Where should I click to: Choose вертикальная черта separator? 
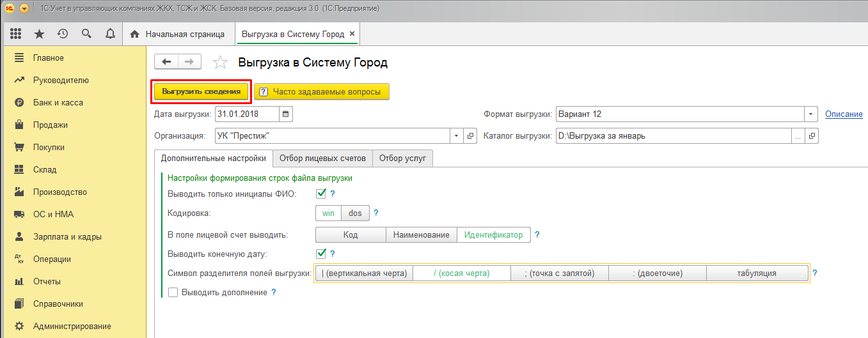point(364,273)
